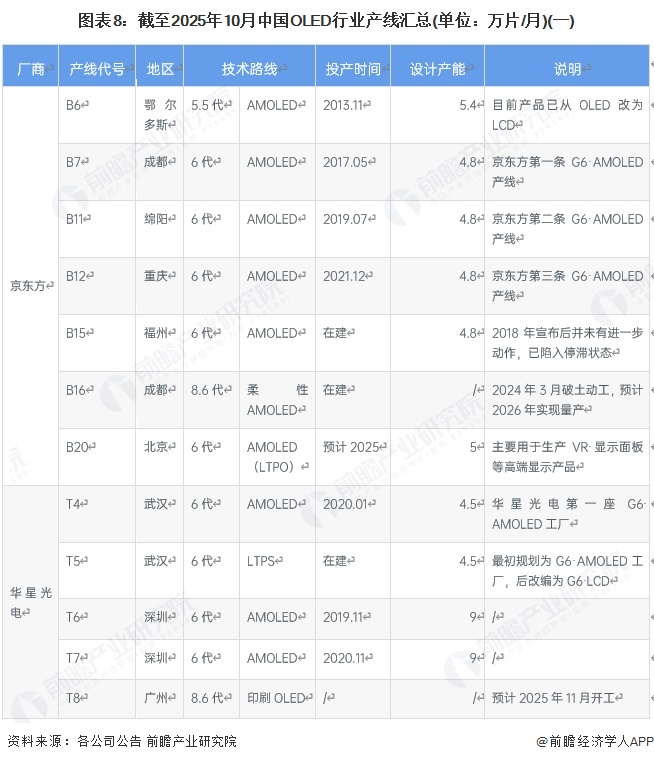Select the LTPS technology cell

point(264,561)
